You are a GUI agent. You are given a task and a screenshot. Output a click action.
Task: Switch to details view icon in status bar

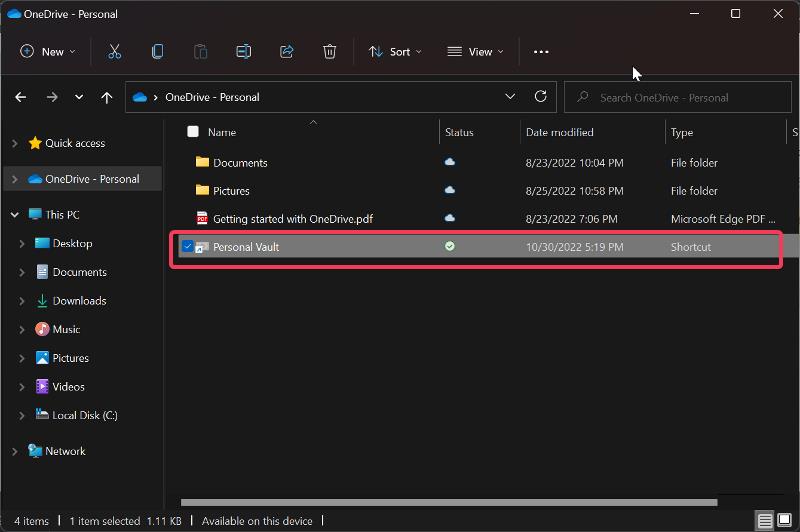764,521
